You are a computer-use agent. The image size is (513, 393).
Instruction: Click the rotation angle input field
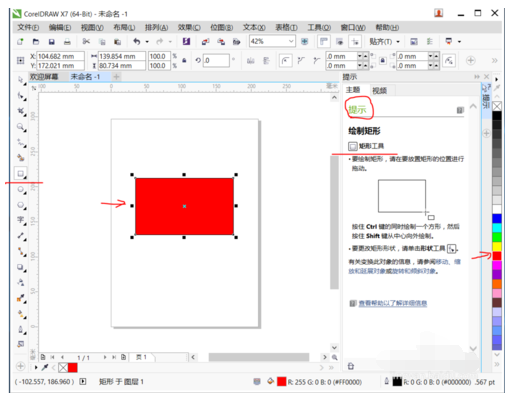click(216, 61)
